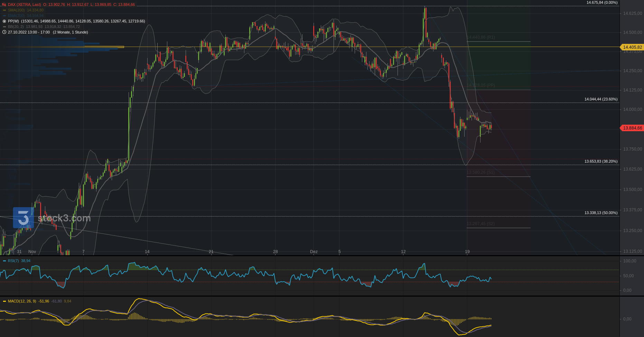The image size is (644, 337).
Task: Toggle the SMA(200) indicator label
Action: (x=16, y=10)
